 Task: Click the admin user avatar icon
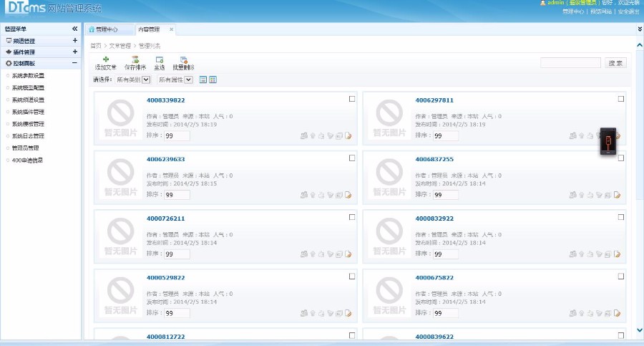pos(542,3)
